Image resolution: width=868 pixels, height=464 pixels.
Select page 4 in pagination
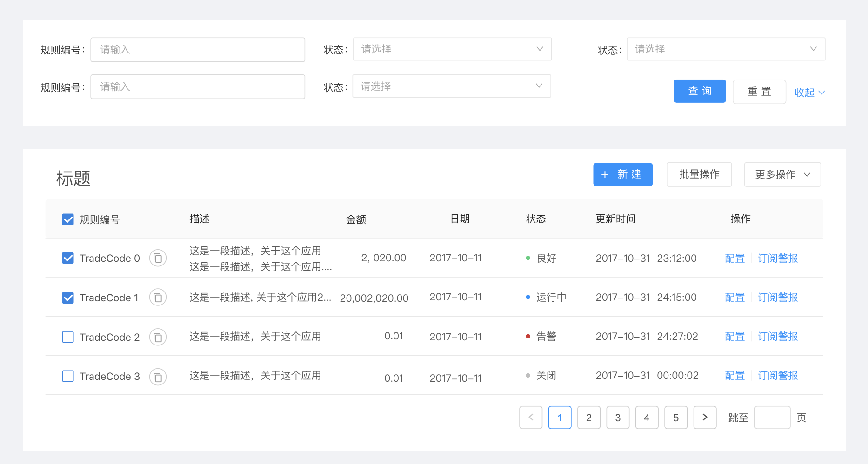tap(647, 417)
